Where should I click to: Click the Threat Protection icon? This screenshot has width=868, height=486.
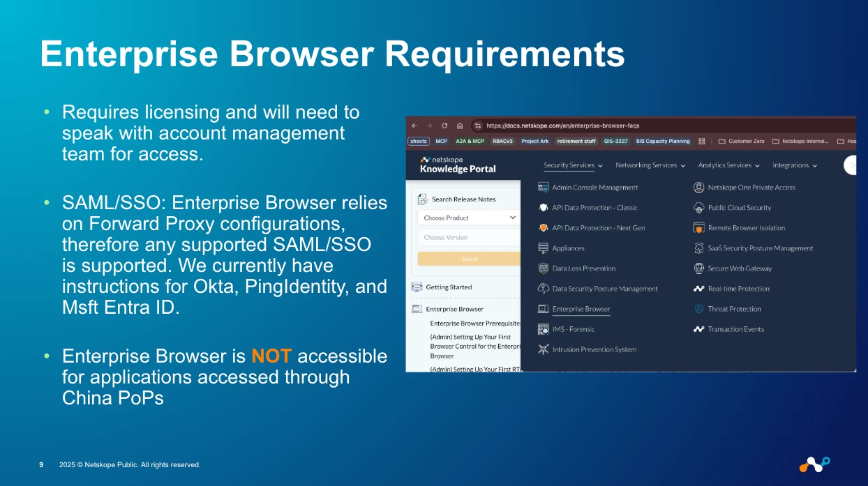(x=698, y=309)
